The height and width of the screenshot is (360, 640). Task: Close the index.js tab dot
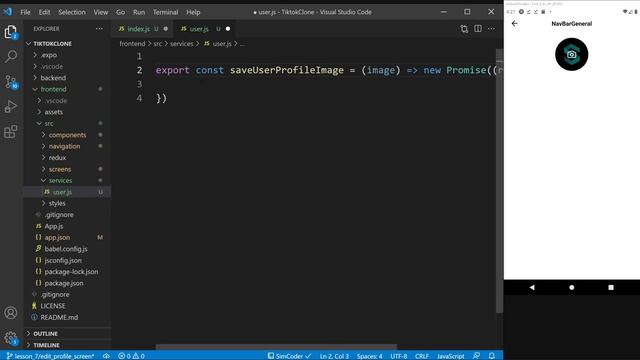pyautogui.click(x=165, y=29)
